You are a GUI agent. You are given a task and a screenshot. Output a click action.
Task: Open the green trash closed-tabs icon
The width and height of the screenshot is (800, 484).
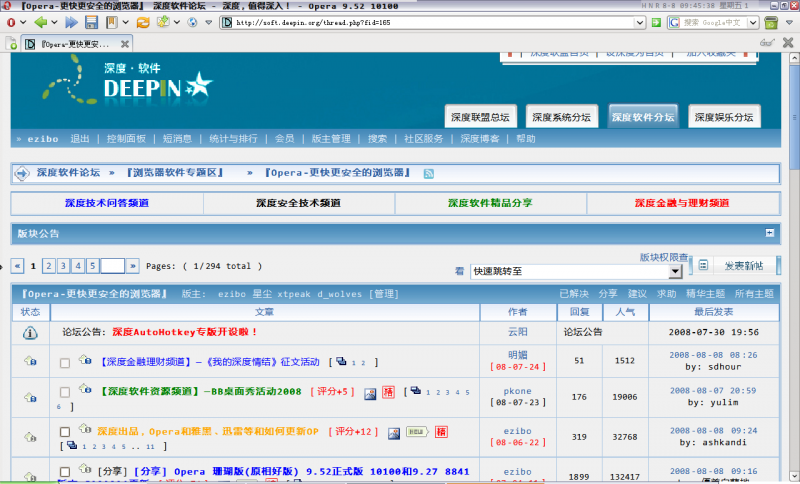click(x=771, y=22)
